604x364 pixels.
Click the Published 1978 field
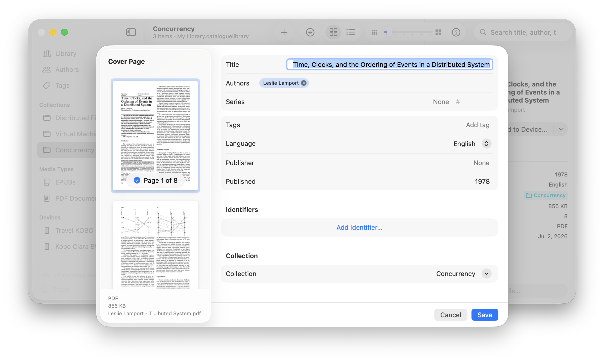click(482, 181)
